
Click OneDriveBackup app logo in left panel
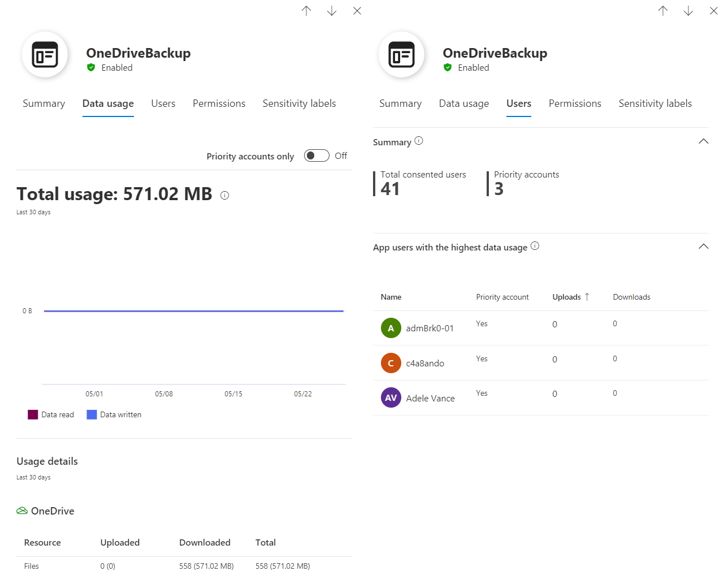pos(45,55)
